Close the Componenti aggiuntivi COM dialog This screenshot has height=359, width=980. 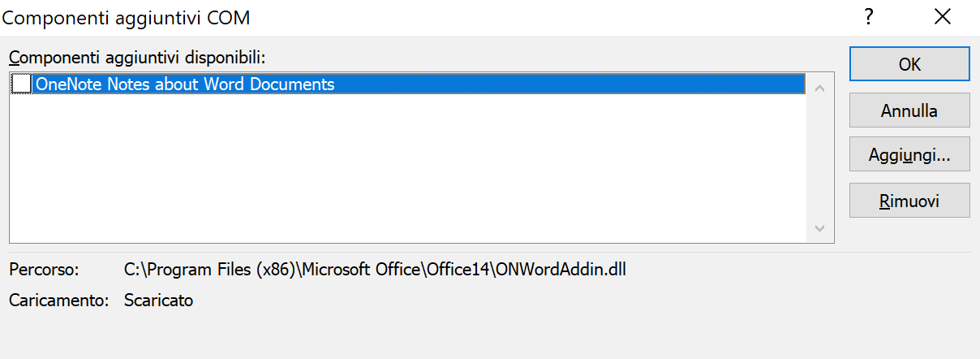942,16
